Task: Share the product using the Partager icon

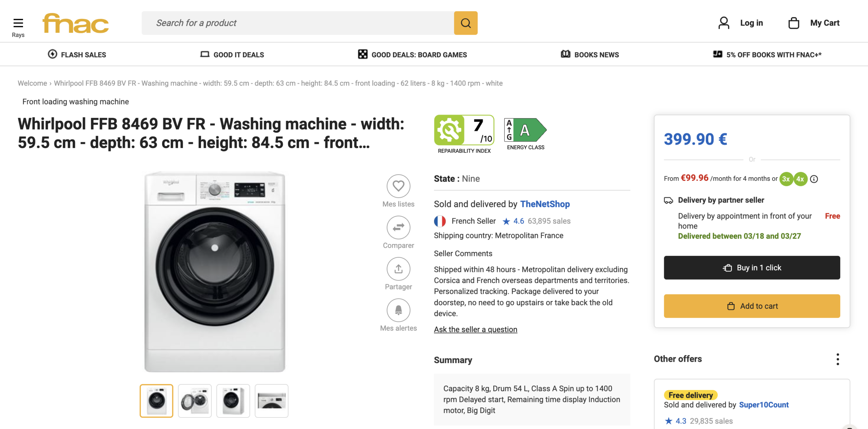Action: click(x=398, y=269)
